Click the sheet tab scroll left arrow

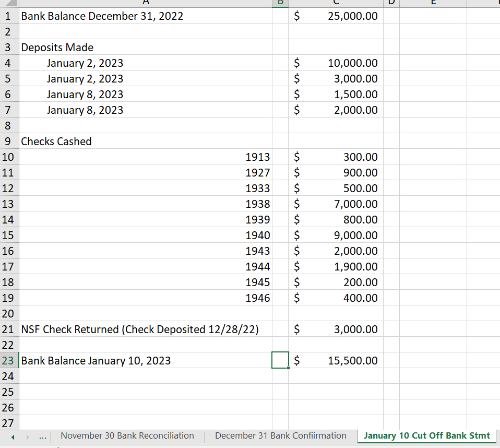(x=13, y=437)
